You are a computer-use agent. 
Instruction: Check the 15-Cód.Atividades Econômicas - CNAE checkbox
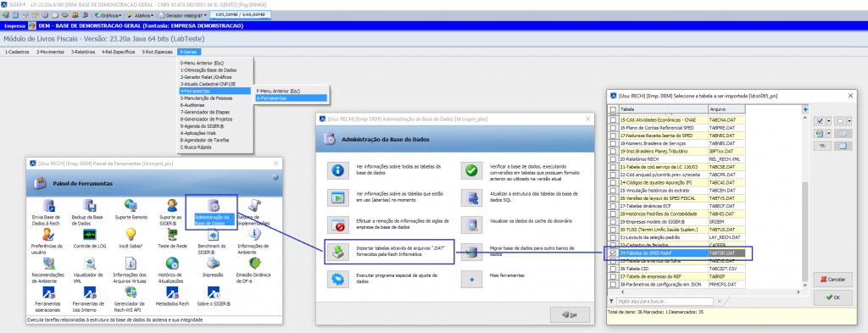[x=613, y=120]
